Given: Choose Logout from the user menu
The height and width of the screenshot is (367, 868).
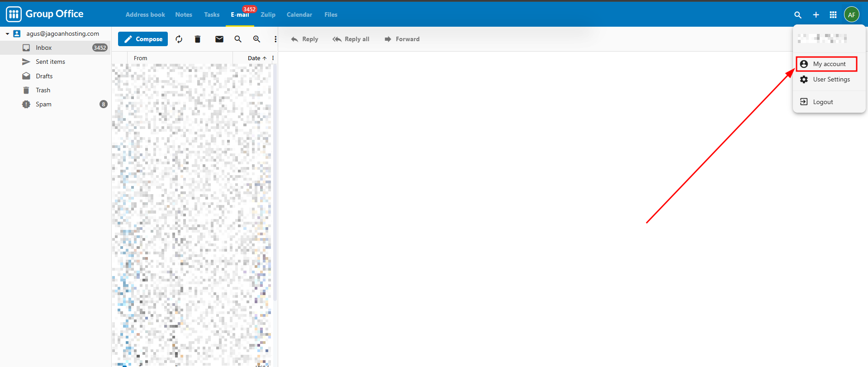Looking at the screenshot, I should coord(822,102).
